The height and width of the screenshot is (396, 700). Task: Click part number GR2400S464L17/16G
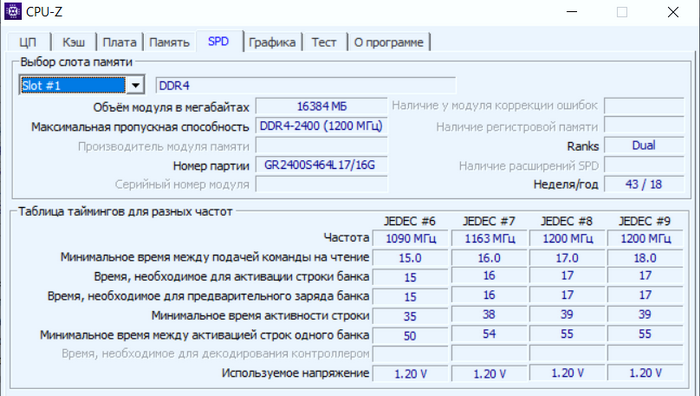pyautogui.click(x=321, y=165)
